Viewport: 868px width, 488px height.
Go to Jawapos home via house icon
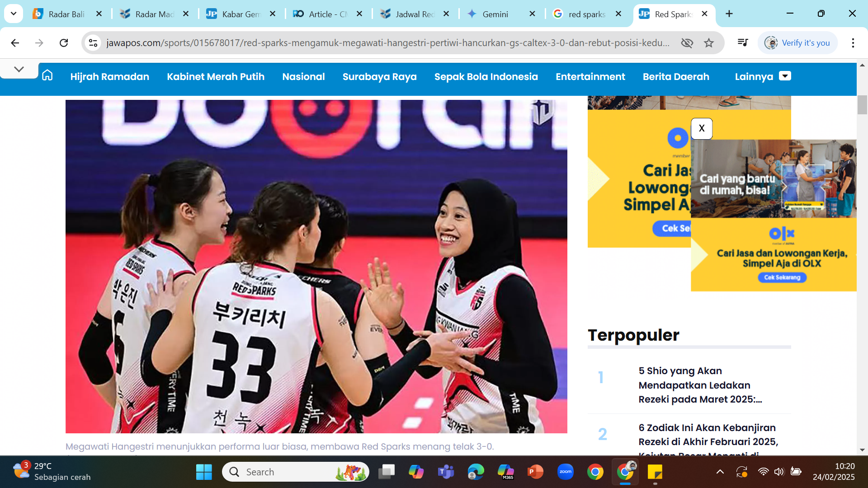(47, 75)
